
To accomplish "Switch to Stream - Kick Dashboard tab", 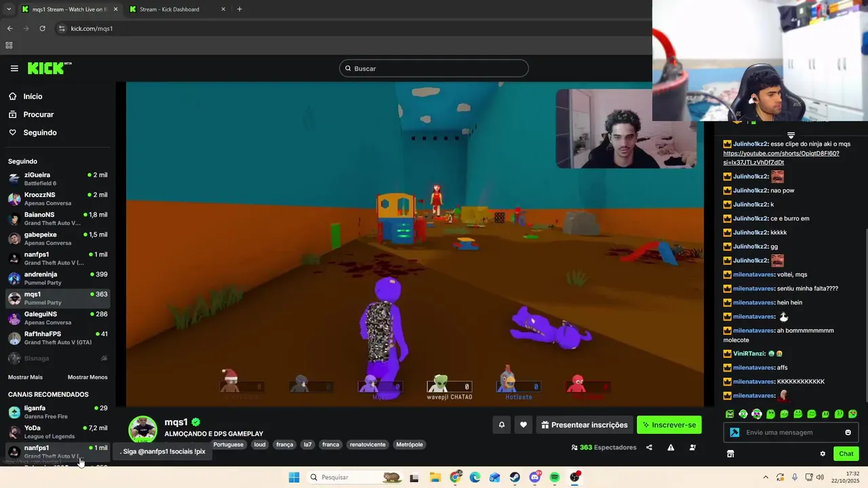I will point(178,9).
